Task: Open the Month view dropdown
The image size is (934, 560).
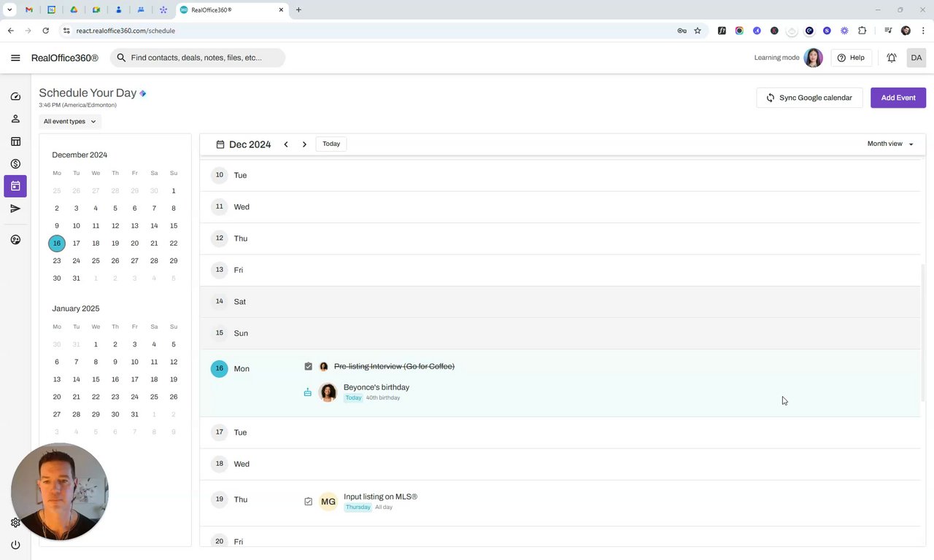Action: tap(889, 144)
